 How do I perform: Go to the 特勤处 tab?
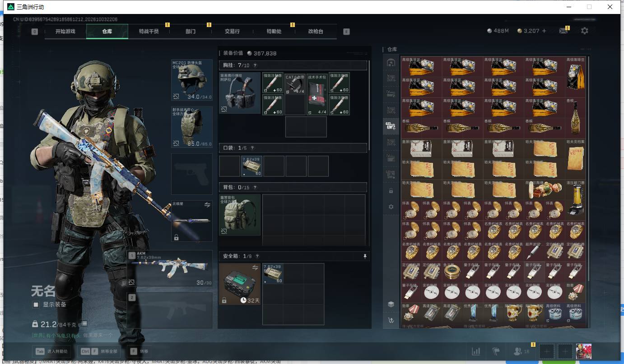[x=274, y=32]
